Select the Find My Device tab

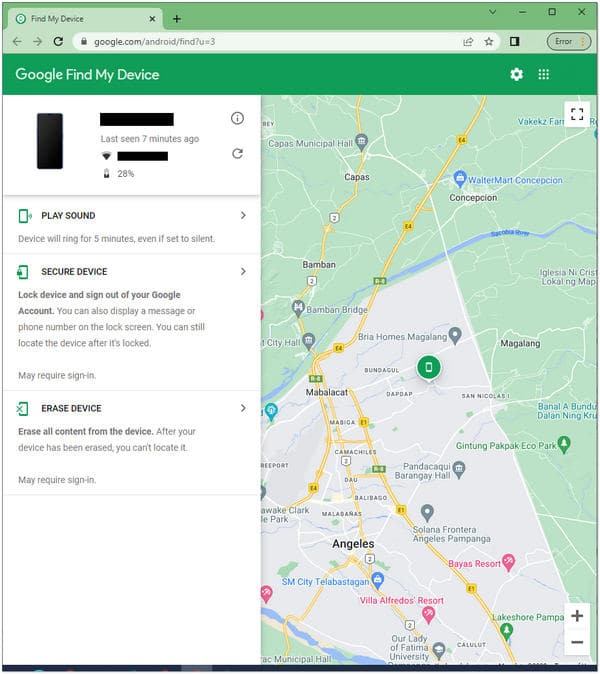(85, 19)
